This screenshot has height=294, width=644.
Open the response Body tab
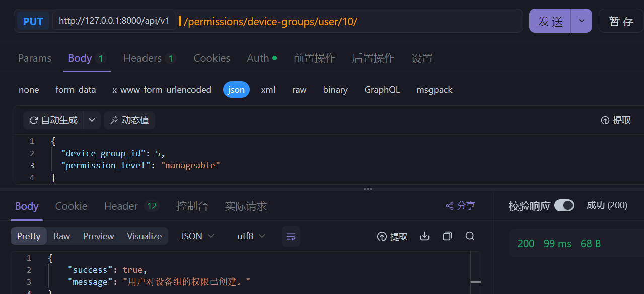[27, 206]
